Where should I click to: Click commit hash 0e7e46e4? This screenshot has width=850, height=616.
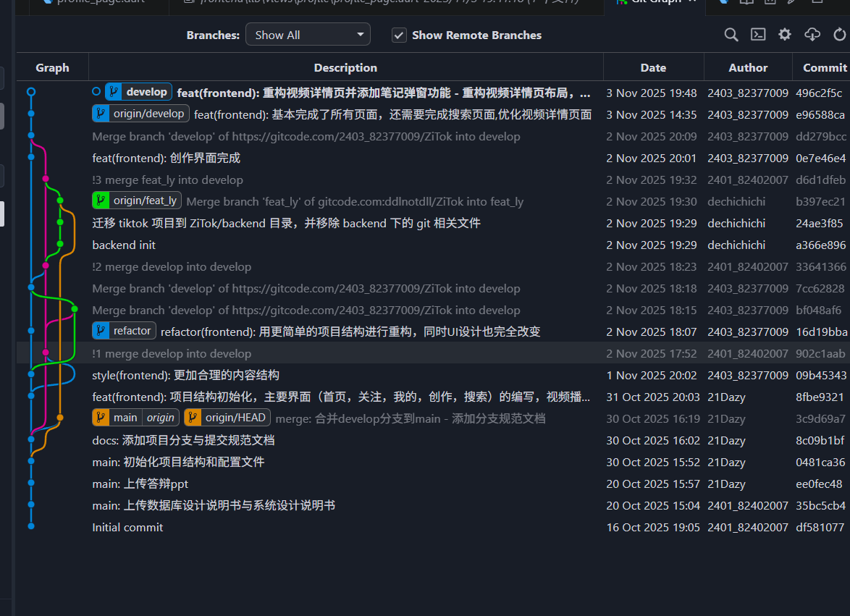click(x=821, y=159)
